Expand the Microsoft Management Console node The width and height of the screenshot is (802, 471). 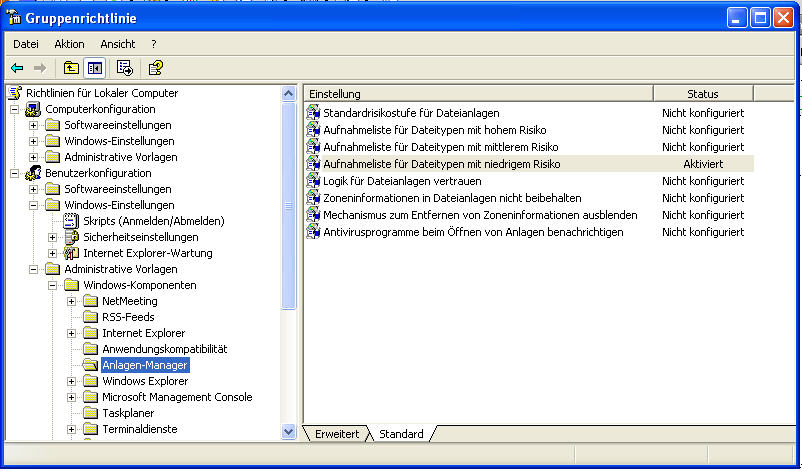tap(72, 397)
